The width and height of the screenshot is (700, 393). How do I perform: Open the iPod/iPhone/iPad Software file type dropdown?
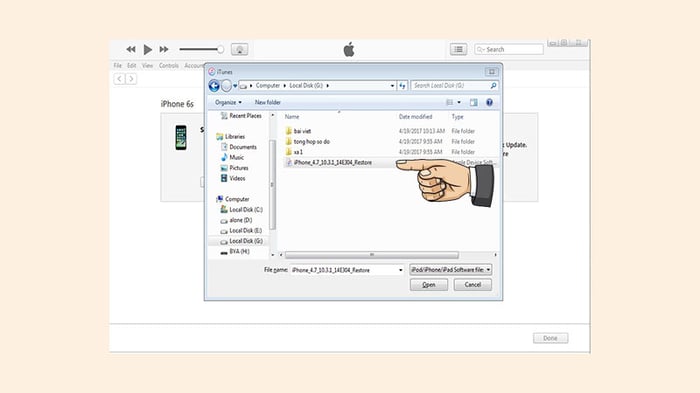pyautogui.click(x=451, y=270)
